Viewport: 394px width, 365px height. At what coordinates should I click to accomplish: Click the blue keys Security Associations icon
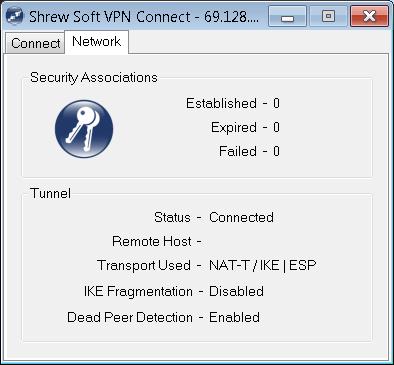84,129
